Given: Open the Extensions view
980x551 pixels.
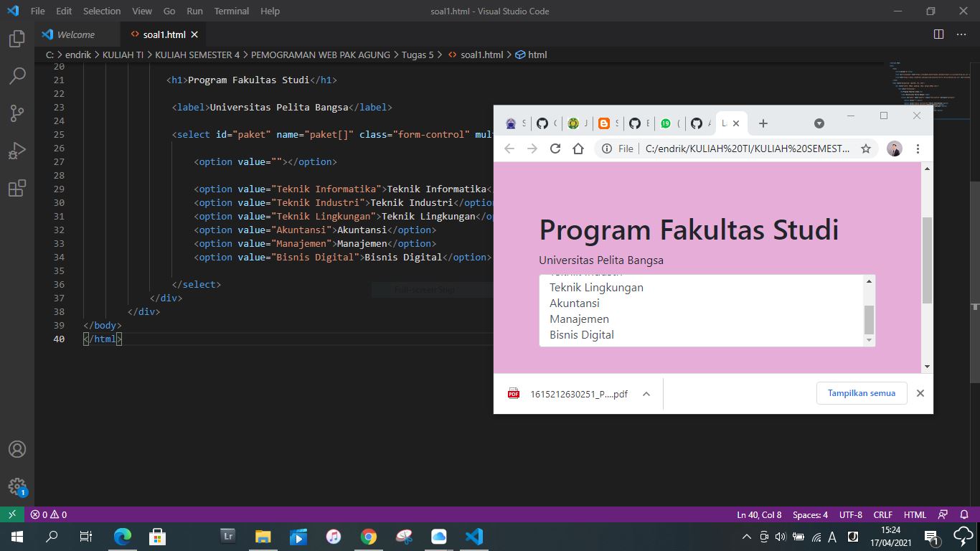Looking at the screenshot, I should 17,188.
